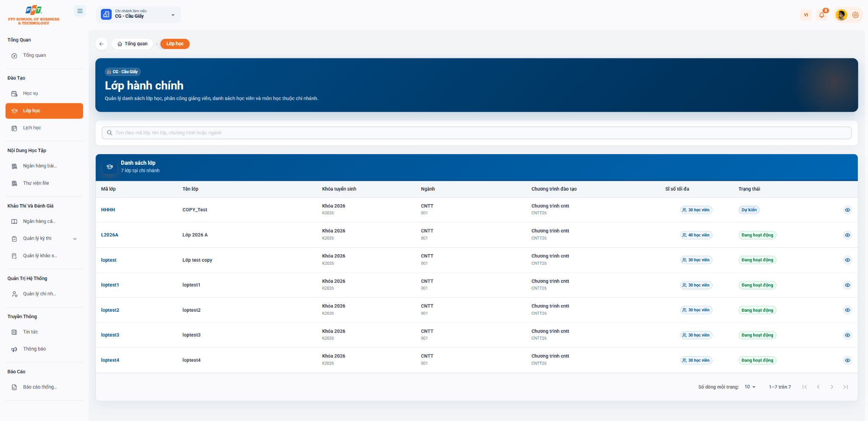Click the Tổng quan breadcrumb
The image size is (868, 421).
click(132, 44)
